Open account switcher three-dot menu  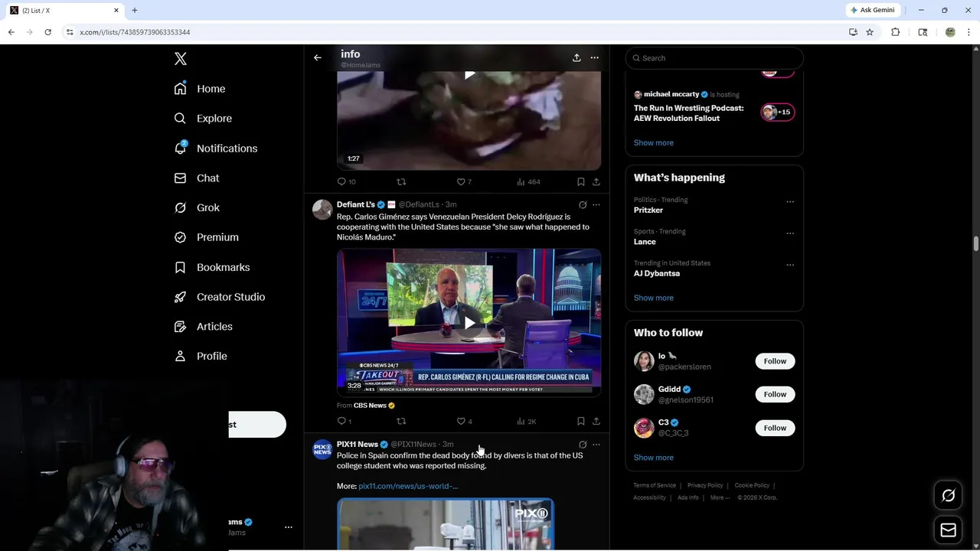289,527
